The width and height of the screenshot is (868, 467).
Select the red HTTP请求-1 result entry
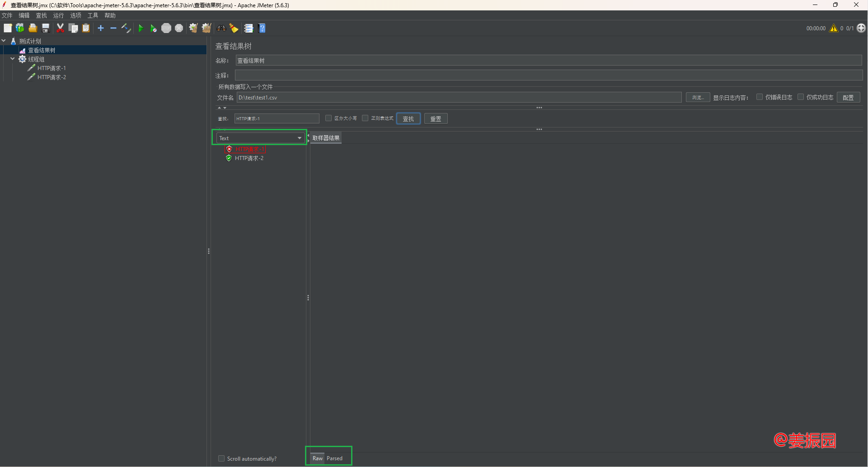click(249, 149)
